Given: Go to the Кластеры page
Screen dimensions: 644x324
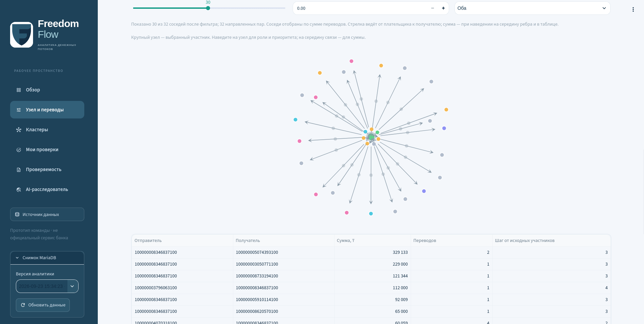Looking at the screenshot, I should tap(47, 130).
